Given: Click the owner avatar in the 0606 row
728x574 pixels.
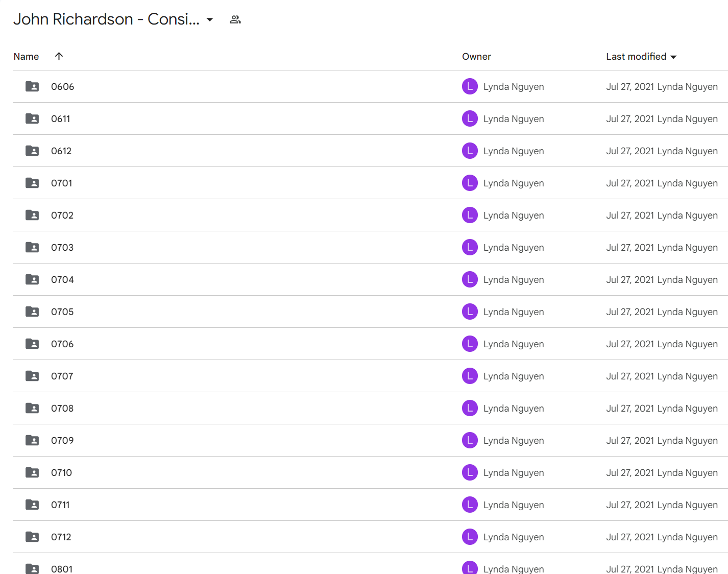Looking at the screenshot, I should point(470,86).
